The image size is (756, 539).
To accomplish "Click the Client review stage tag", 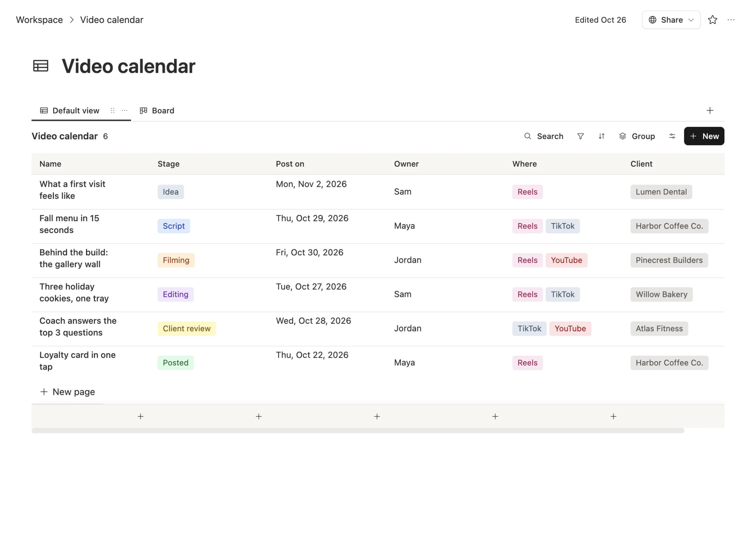I will click(187, 328).
